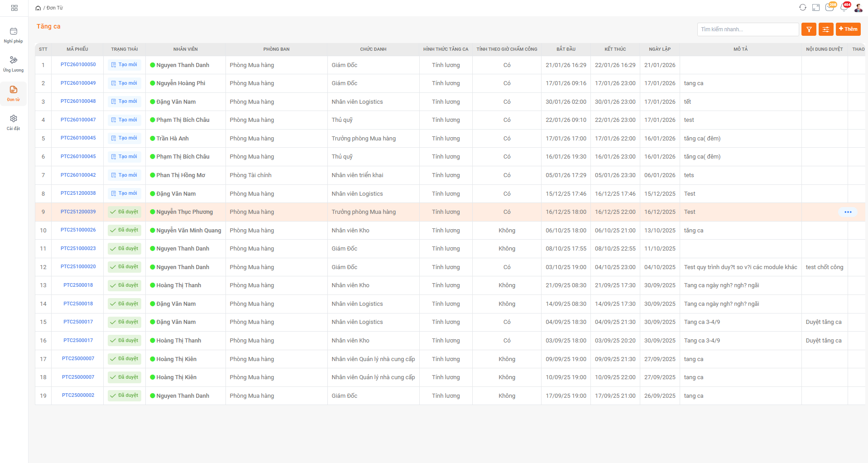Open the mail inbox with 208 badge
This screenshot has width=868, height=463.
830,7
